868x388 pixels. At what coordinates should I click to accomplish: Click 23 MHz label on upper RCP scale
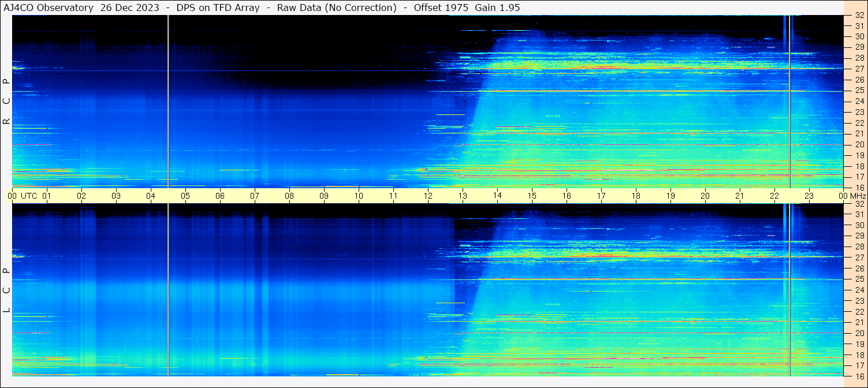click(859, 113)
